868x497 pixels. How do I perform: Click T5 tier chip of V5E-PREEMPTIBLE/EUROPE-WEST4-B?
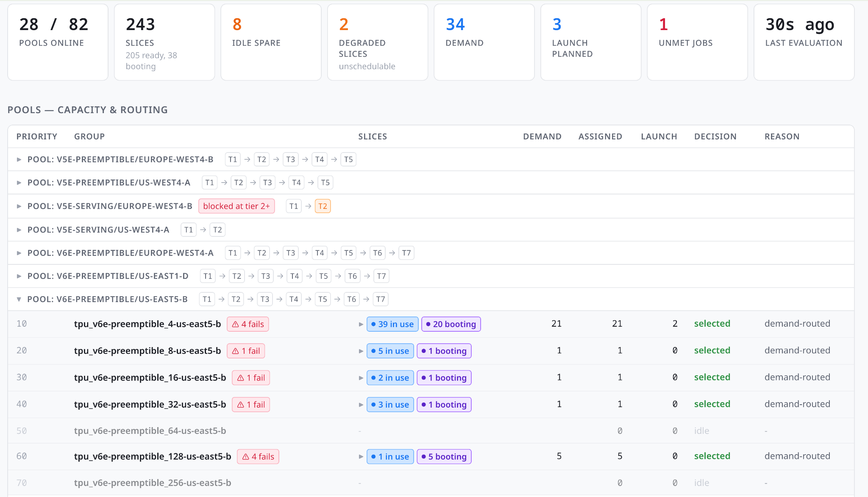pos(348,160)
